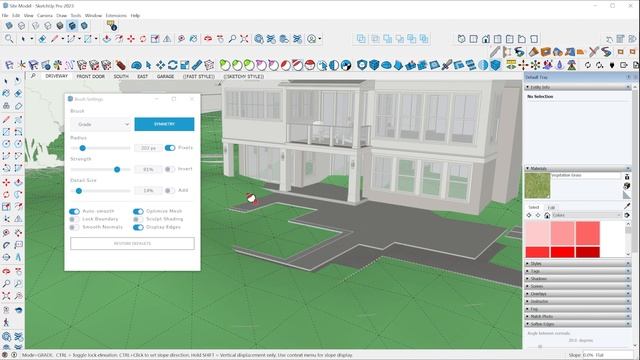Click the materials home icon button
The image size is (640, 360).
pos(547,215)
